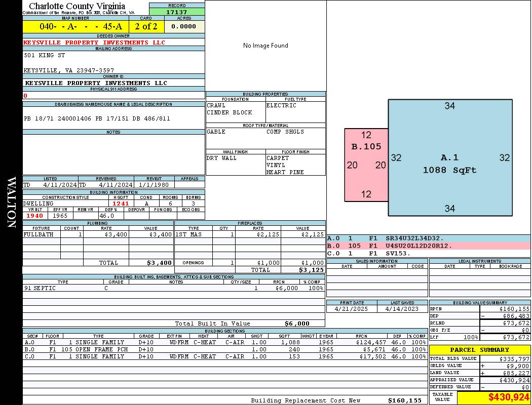Click the pink B.0 sketch legend row
Screen dimensions: 532x405
point(428,246)
